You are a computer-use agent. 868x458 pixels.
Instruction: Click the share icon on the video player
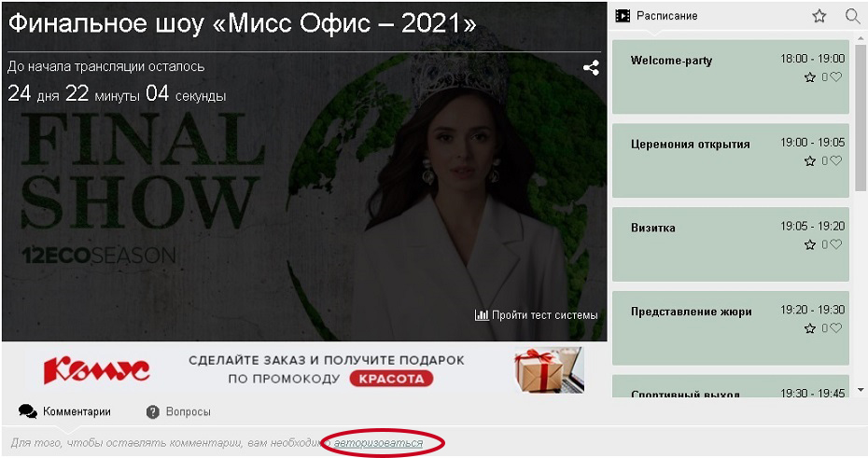pos(591,68)
